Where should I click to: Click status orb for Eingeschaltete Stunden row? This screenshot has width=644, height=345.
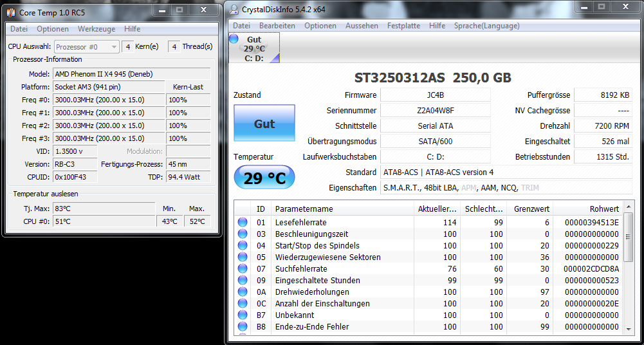click(243, 280)
